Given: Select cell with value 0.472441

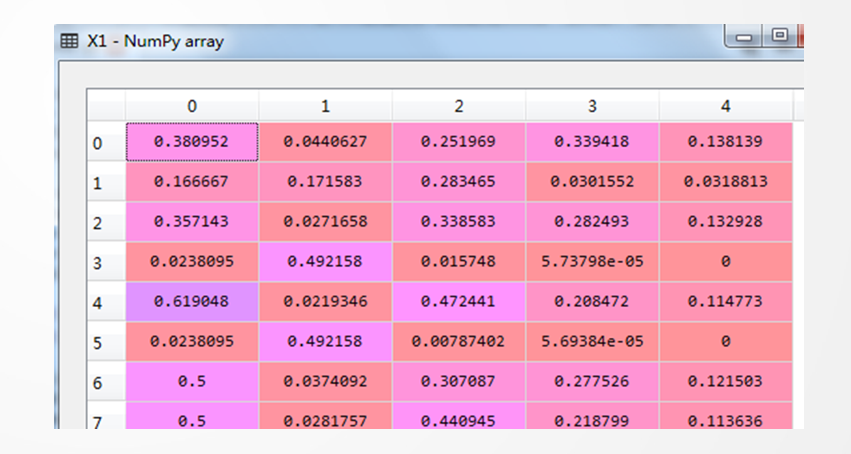Looking at the screenshot, I should pyautogui.click(x=459, y=302).
